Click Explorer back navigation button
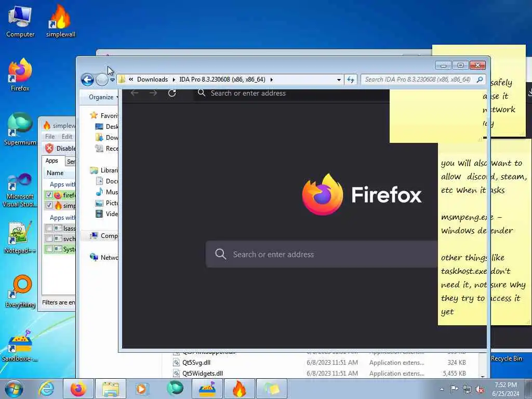This screenshot has width=532, height=399. pyautogui.click(x=87, y=79)
